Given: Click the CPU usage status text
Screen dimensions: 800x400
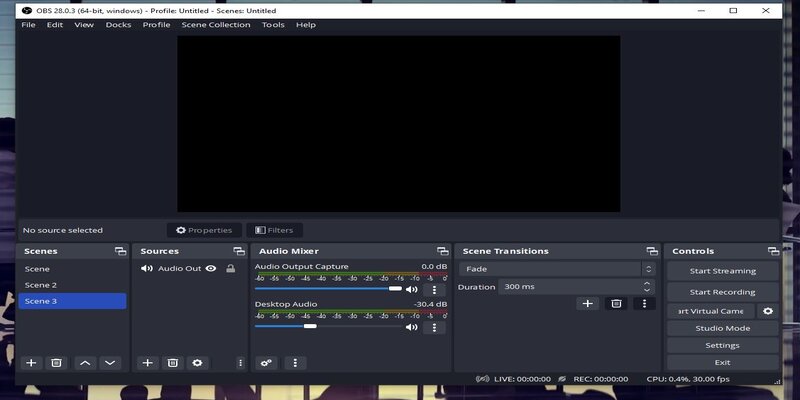Looking at the screenshot, I should pyautogui.click(x=688, y=379).
